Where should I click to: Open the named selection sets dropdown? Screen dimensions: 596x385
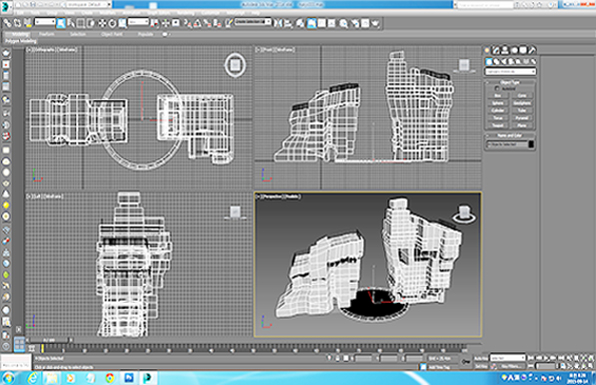(253, 22)
